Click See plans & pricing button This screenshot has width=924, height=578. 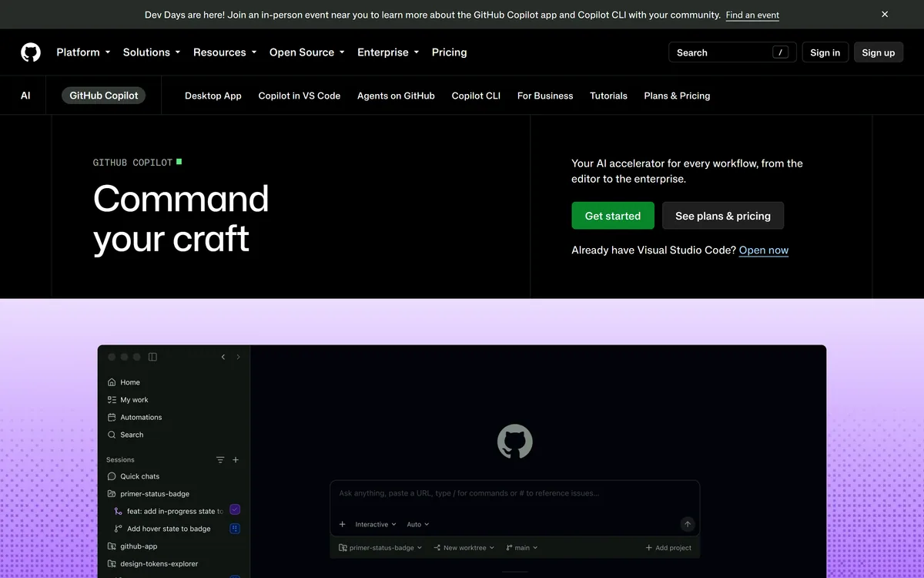click(x=723, y=216)
